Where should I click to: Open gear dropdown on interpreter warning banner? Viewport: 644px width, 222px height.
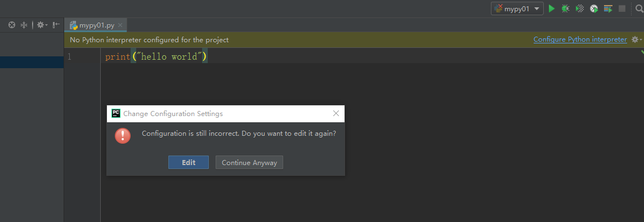[637, 39]
